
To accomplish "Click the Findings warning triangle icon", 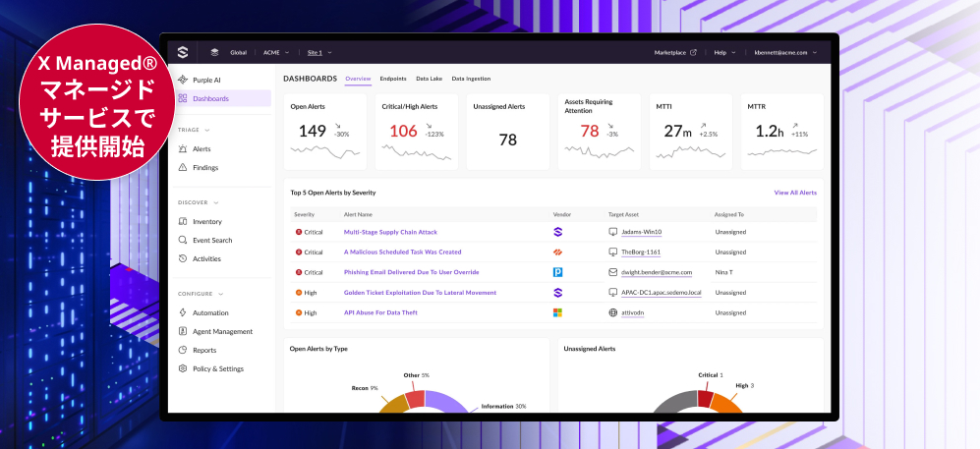I will click(x=183, y=167).
